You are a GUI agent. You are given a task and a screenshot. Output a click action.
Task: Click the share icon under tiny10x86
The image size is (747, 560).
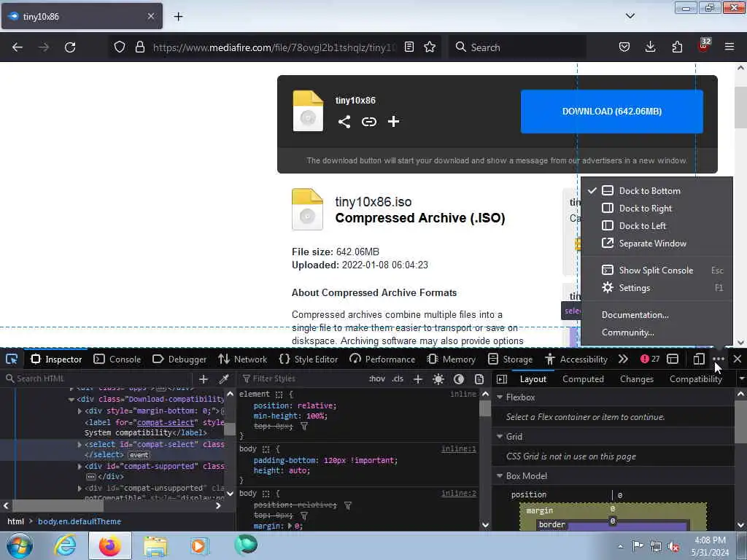coord(344,122)
